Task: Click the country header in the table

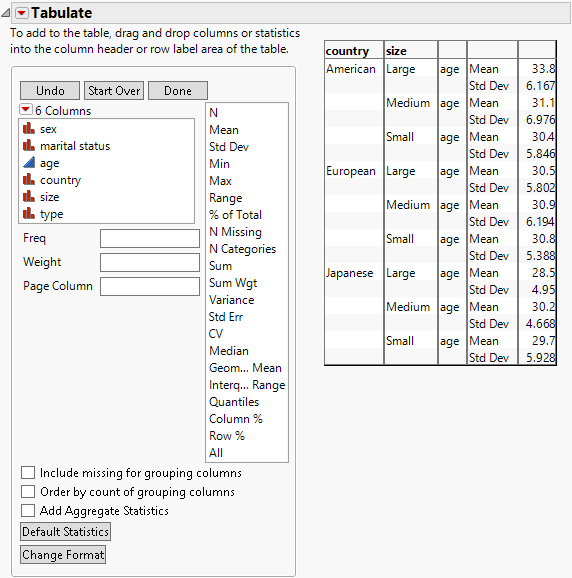Action: [x=347, y=51]
